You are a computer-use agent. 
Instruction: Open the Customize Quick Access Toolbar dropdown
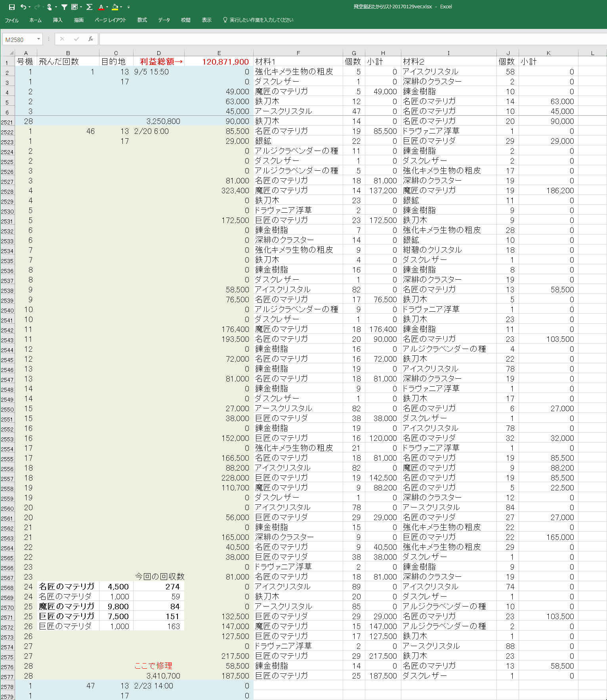pos(128,7)
